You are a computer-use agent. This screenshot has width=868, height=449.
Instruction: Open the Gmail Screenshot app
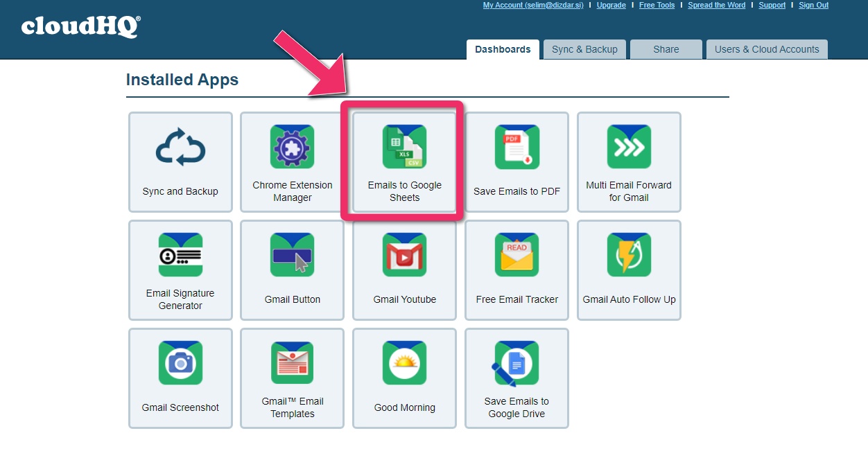point(180,378)
